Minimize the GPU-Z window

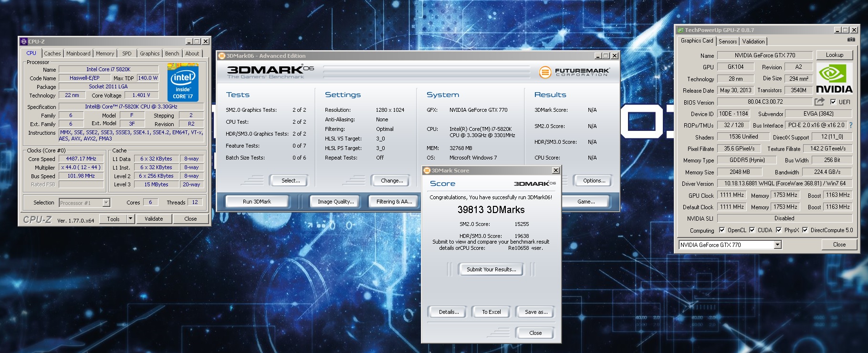(x=837, y=30)
